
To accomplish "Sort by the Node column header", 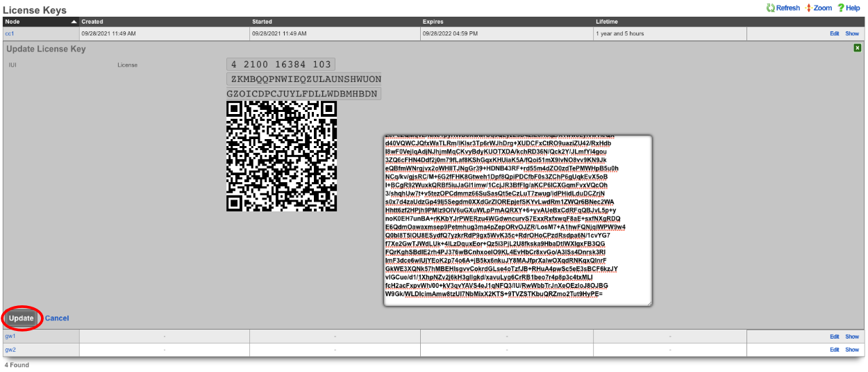I will [x=40, y=22].
